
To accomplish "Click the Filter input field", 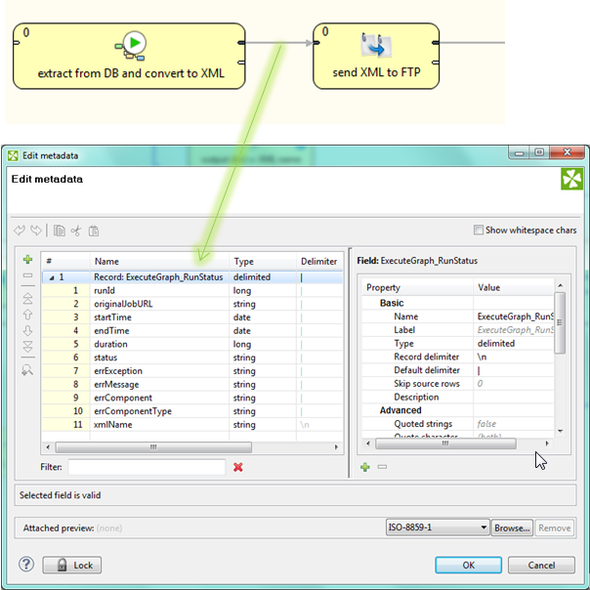I will point(147,467).
